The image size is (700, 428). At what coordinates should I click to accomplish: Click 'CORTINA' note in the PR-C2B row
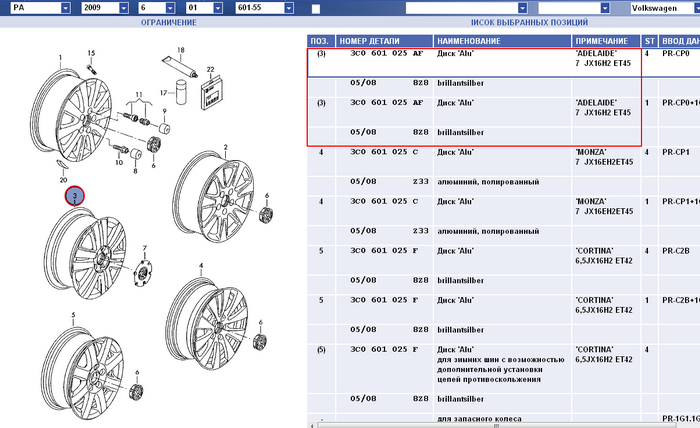594,250
